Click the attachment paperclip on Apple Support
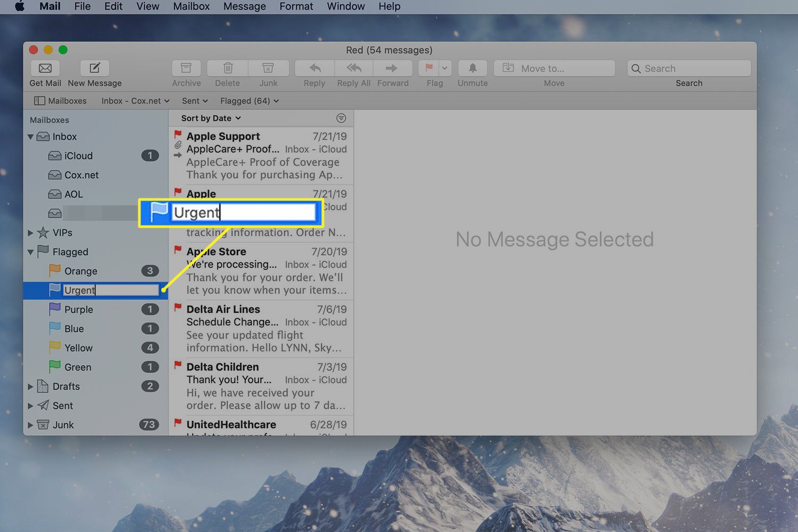The width and height of the screenshot is (798, 532). coord(178,145)
